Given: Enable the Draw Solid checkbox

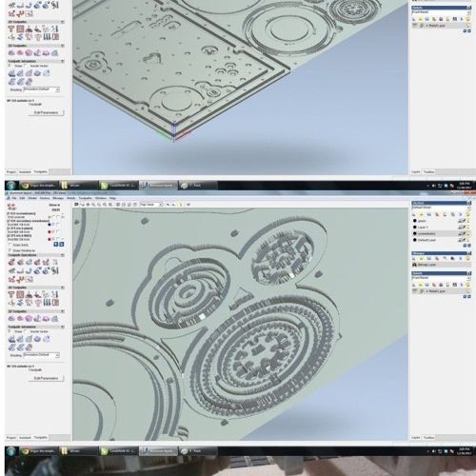Looking at the screenshot, I should coord(10,245).
